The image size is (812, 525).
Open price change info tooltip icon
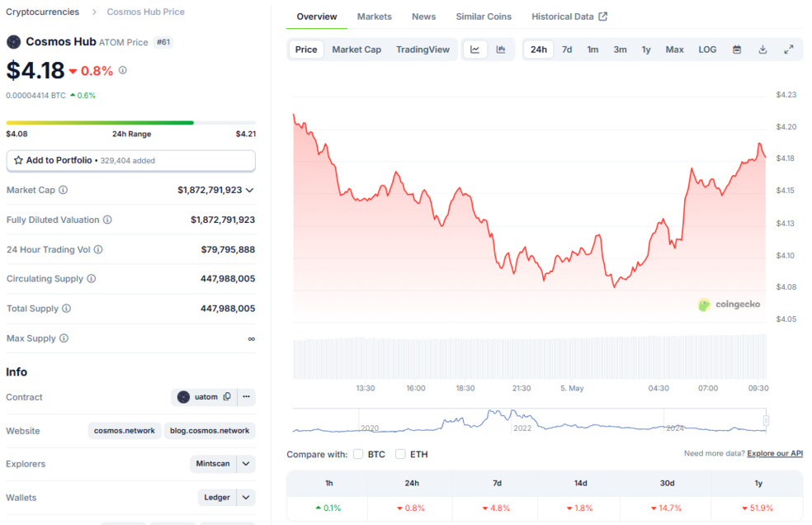tap(123, 70)
